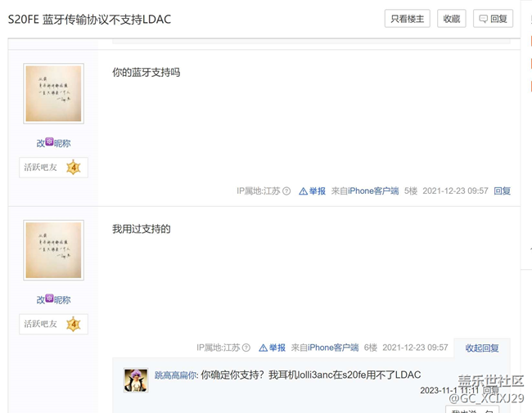Open the 5楼 poster's avatar image

[x=53, y=93]
